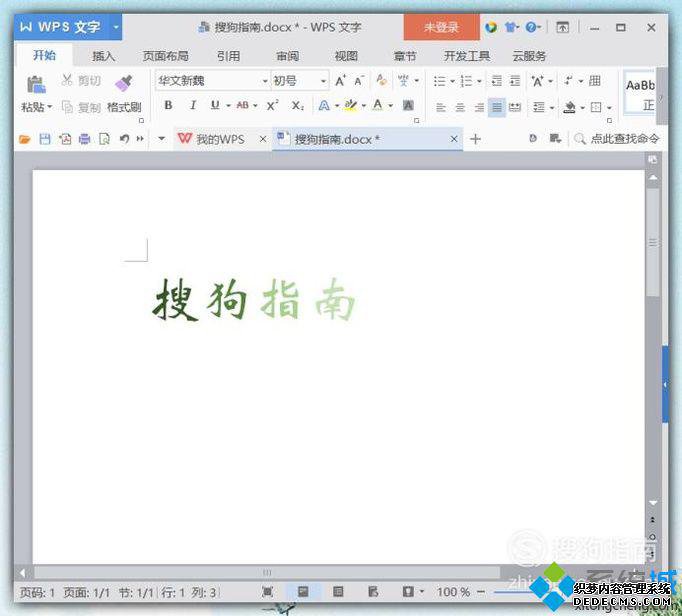682x616 pixels.
Task: Expand the quick access toolbar customize arrow
Action: pyautogui.click(x=161, y=139)
